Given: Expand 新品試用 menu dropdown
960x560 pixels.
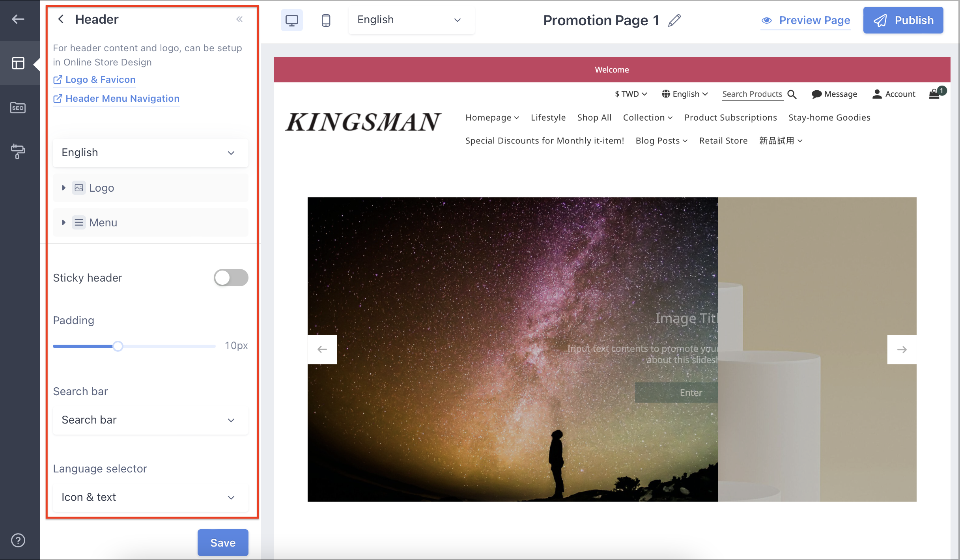Looking at the screenshot, I should coord(781,141).
